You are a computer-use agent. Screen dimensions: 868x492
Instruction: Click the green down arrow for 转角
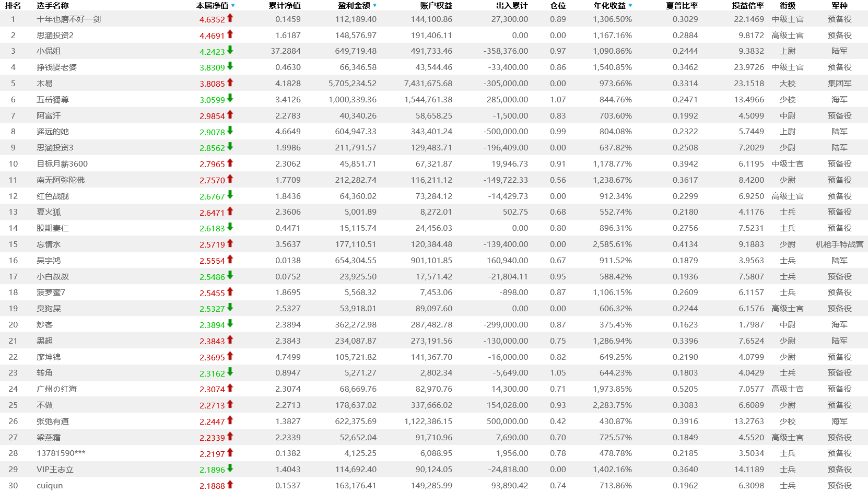230,372
